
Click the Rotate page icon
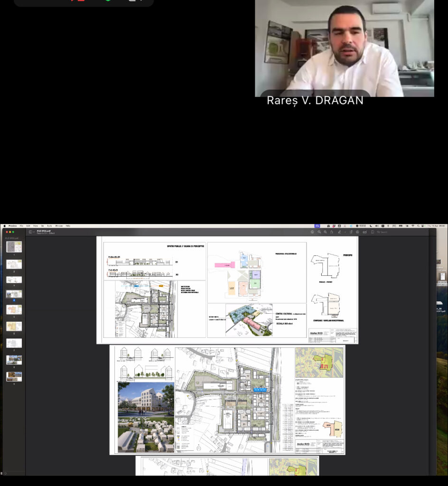351,232
